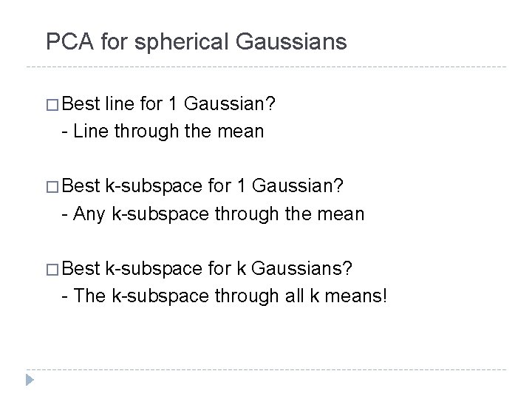The image size is (532, 399).
Task: Click the square bullet before 'Best line for 1 Gaussian?'
Action: 52,105
